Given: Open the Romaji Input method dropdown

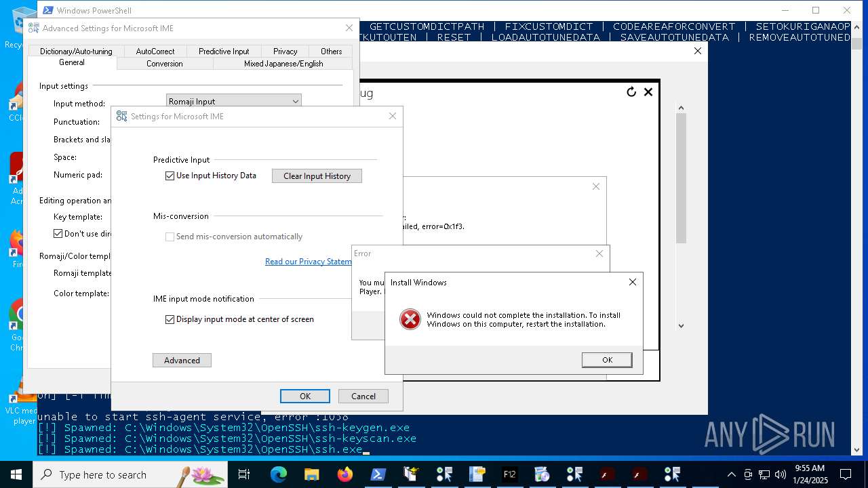Looking at the screenshot, I should pos(234,101).
